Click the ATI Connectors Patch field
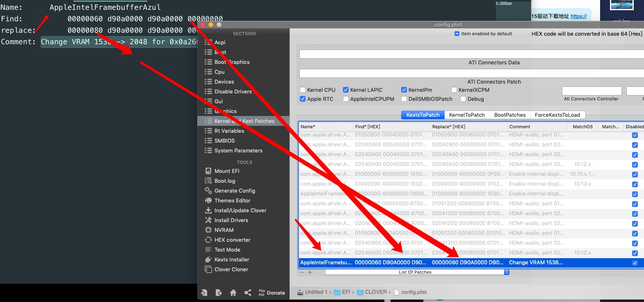The height and width of the screenshot is (302, 644). click(472, 73)
